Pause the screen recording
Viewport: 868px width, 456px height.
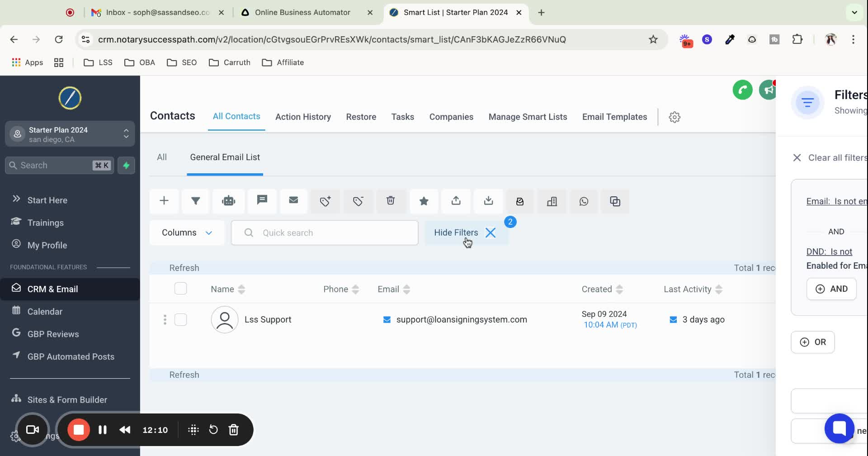[103, 430]
